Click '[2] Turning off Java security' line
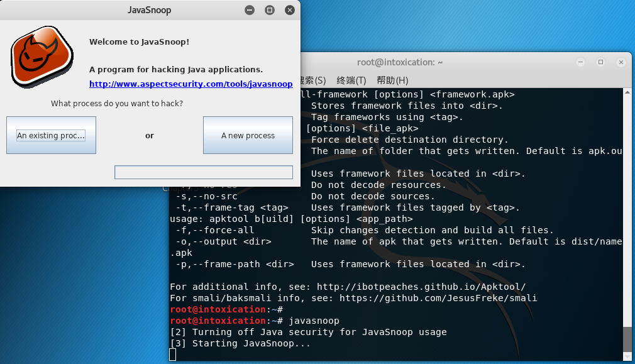Image resolution: width=635 pixels, height=364 pixels. click(308, 332)
